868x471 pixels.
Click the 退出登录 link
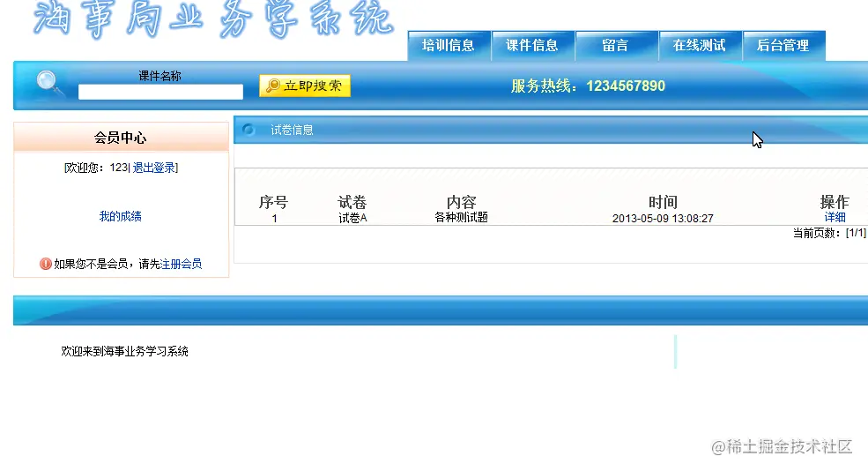pos(154,168)
